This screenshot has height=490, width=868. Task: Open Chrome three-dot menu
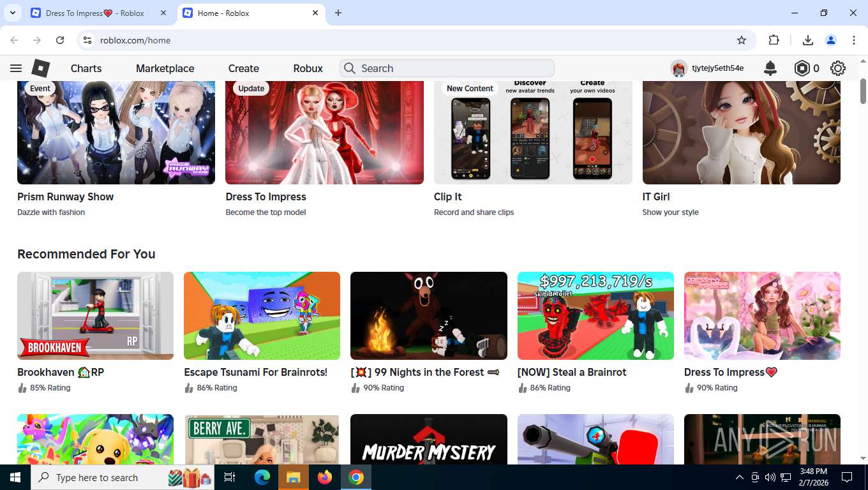coord(854,40)
